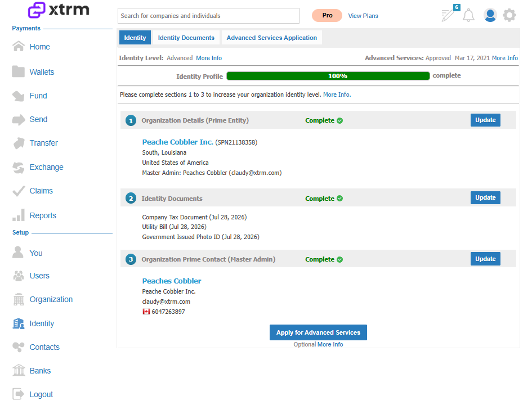Click the Canada flag icon next to phone
The height and width of the screenshot is (414, 532).
click(x=146, y=312)
